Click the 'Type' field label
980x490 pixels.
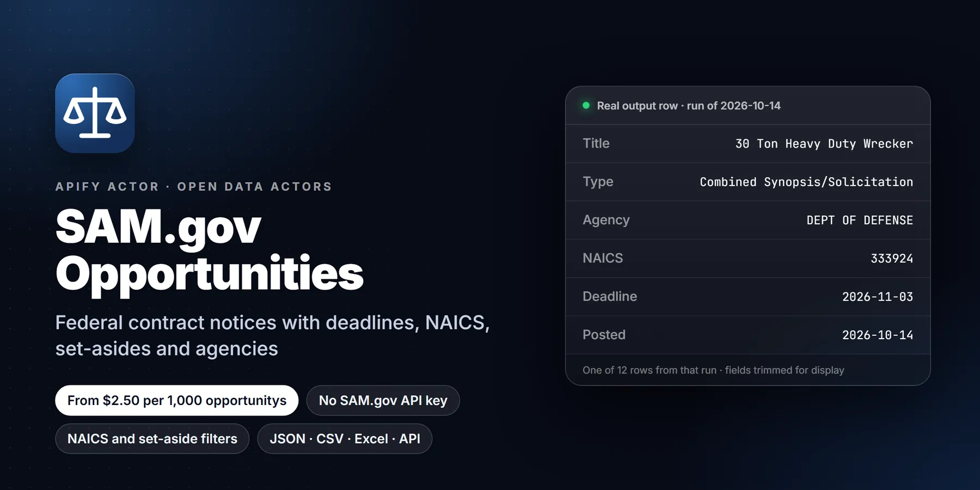598,182
